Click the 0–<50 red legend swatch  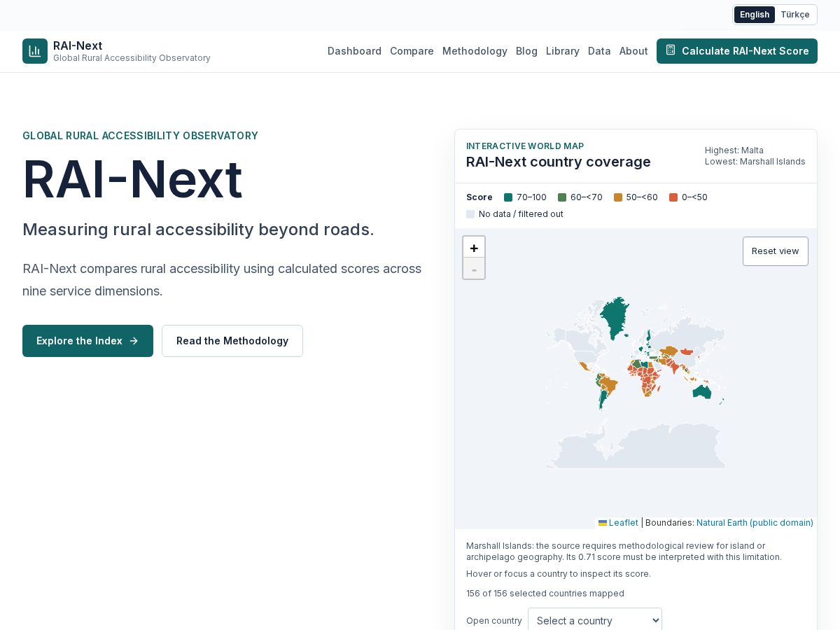pos(673,197)
